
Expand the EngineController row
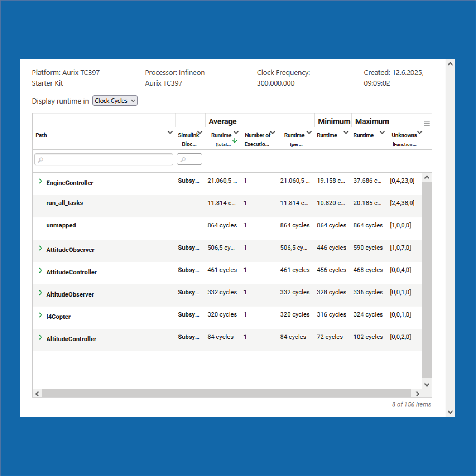click(40, 181)
